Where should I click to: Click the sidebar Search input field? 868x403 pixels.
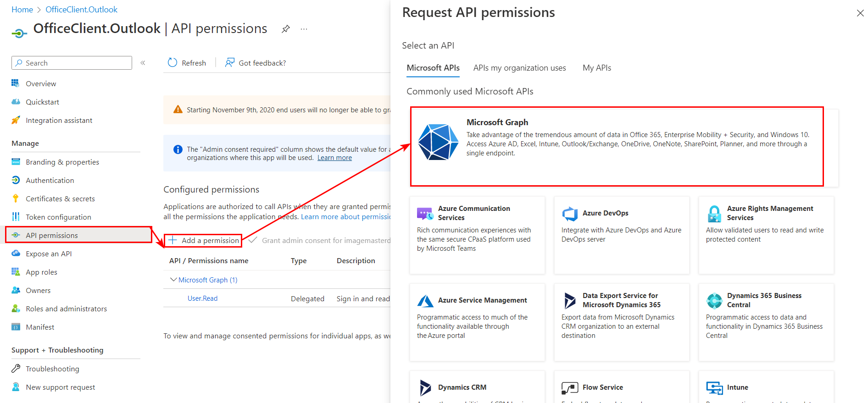(72, 63)
